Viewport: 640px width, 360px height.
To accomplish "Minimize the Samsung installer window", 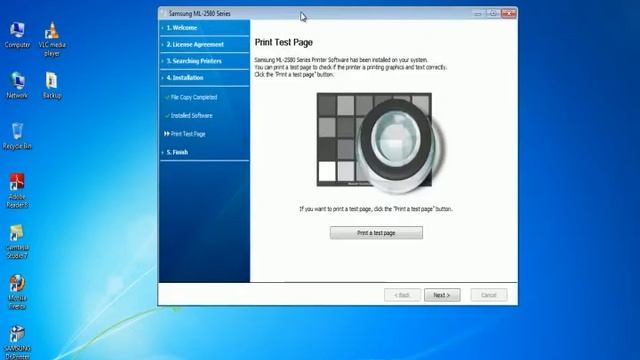I will pyautogui.click(x=478, y=13).
